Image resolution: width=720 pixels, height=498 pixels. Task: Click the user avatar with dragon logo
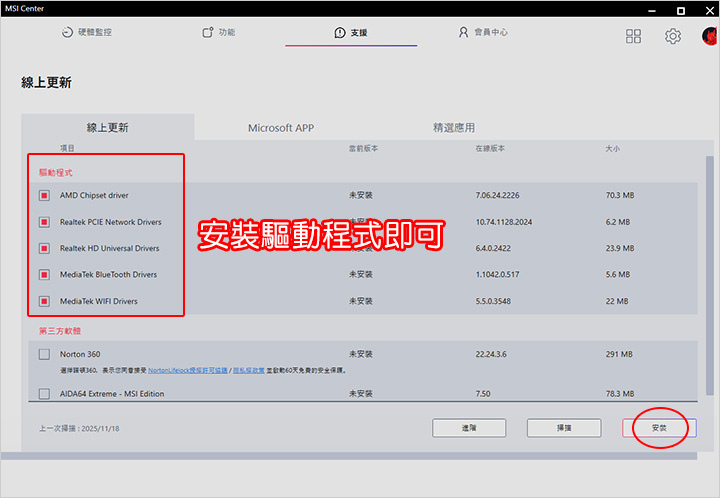coord(709,36)
